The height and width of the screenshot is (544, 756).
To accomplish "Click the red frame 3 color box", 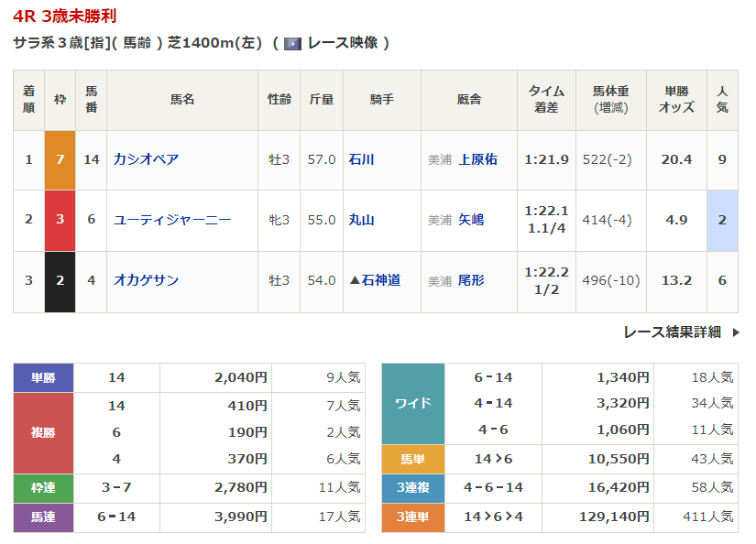I will pos(60,220).
